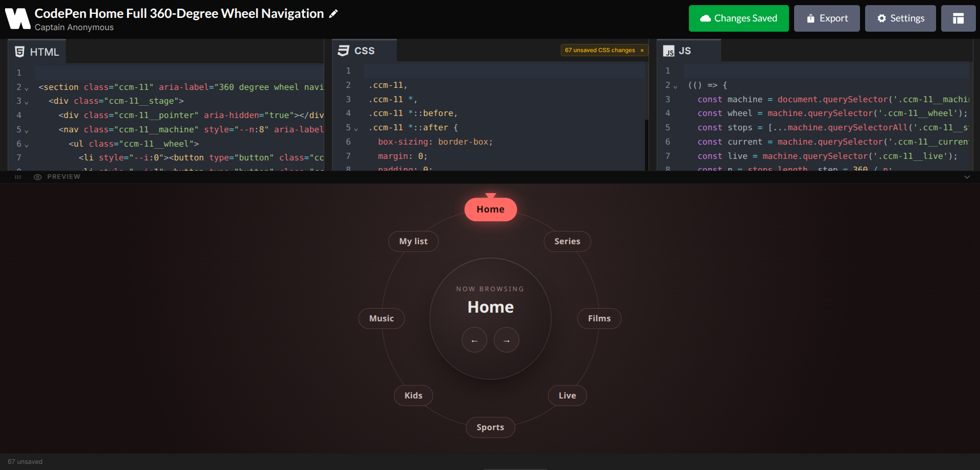Click the large Home heading in wheel center
This screenshot has height=470, width=980.
(490, 307)
